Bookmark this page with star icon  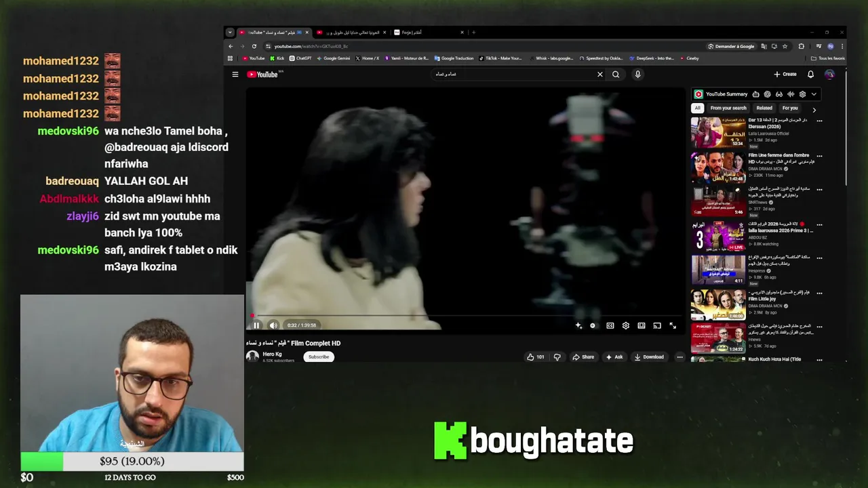[785, 46]
